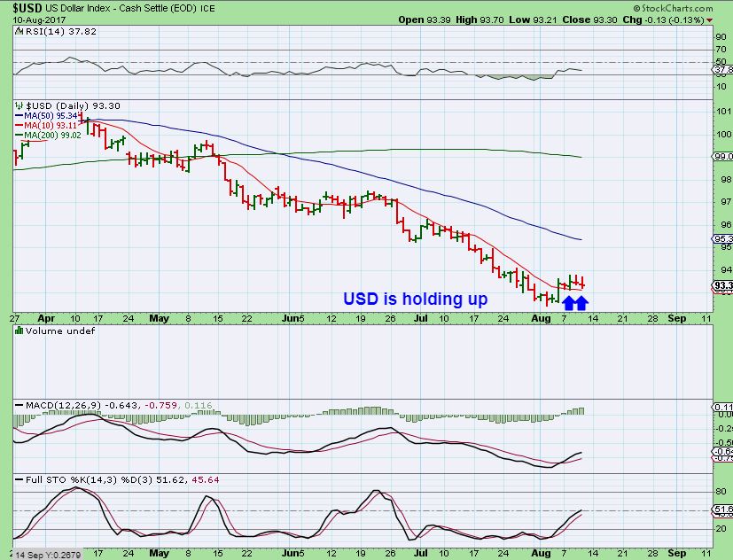Image resolution: width=733 pixels, height=560 pixels.
Task: Click the $USD Daily price bars icon
Action: click(19, 104)
